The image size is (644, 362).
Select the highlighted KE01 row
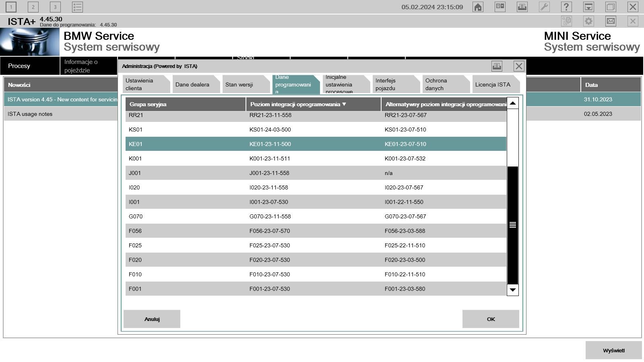click(316, 144)
